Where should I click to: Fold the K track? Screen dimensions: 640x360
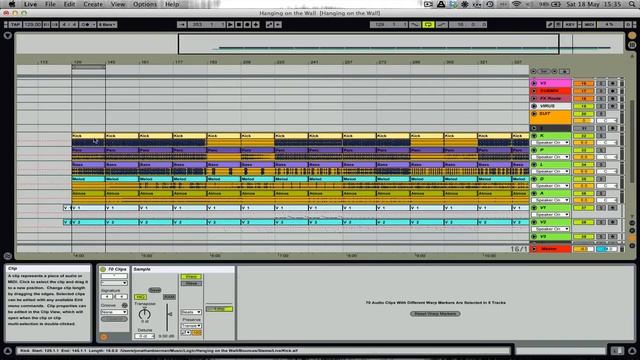[534, 136]
